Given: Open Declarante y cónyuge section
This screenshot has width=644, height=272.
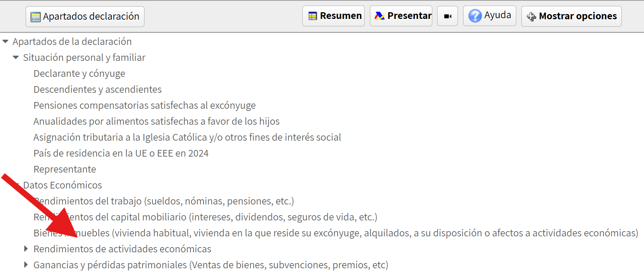Looking at the screenshot, I should (79, 73).
